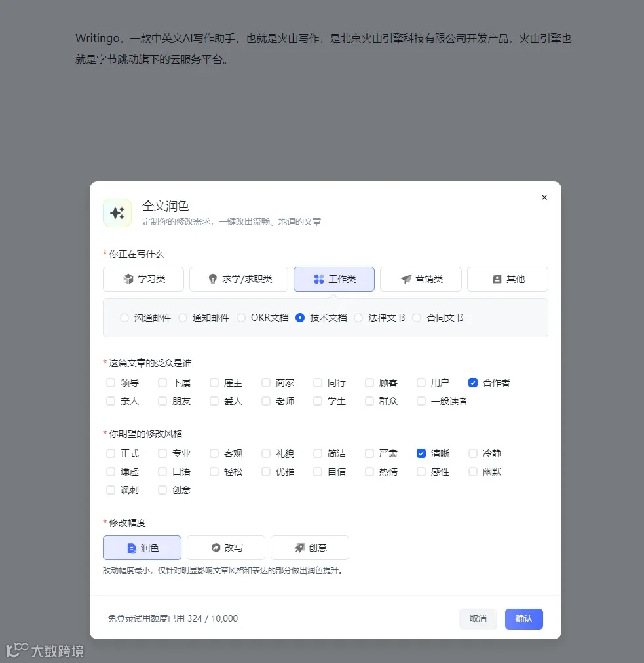Enable the 简洁 style checkbox
The image size is (644, 663).
318,453
